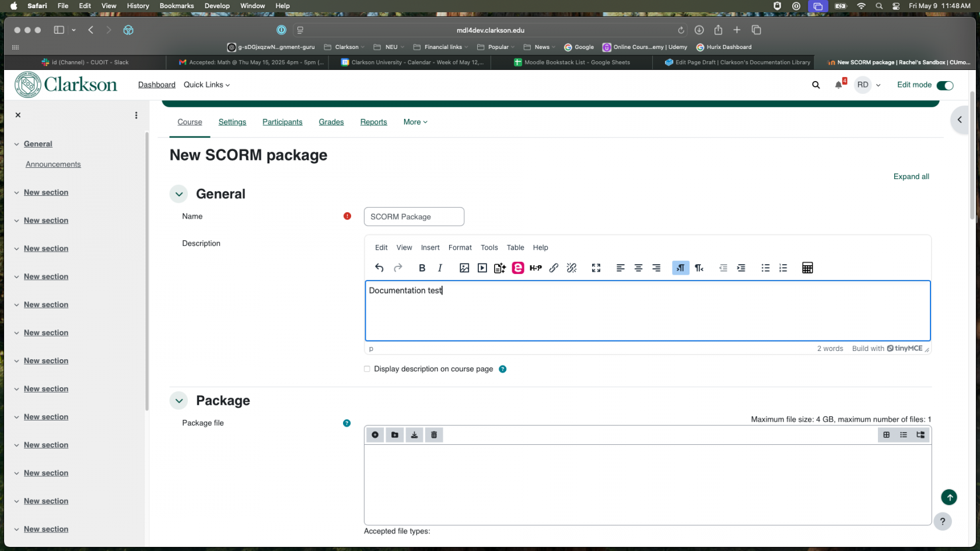Click the insert link icon

pyautogui.click(x=554, y=268)
